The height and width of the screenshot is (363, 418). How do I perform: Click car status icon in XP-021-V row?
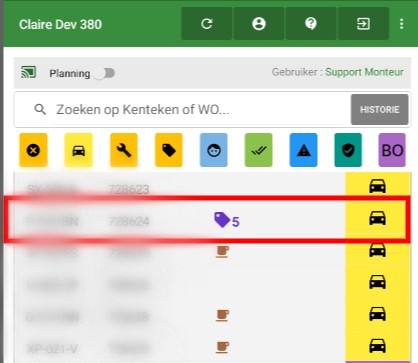tap(377, 346)
